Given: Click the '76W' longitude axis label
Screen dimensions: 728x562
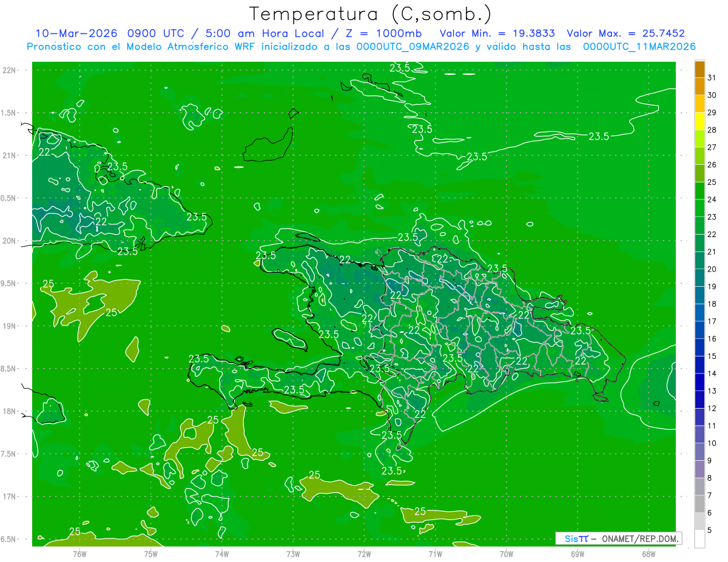Looking at the screenshot, I should tap(79, 554).
